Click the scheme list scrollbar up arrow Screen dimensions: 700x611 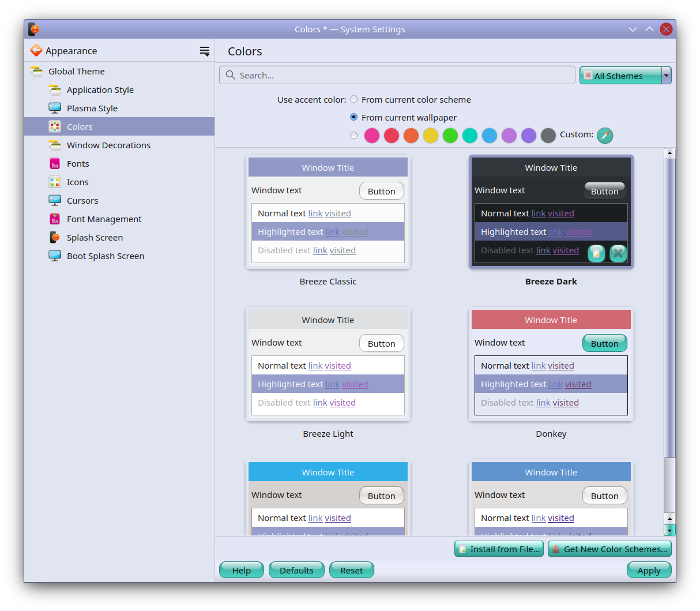[x=669, y=153]
